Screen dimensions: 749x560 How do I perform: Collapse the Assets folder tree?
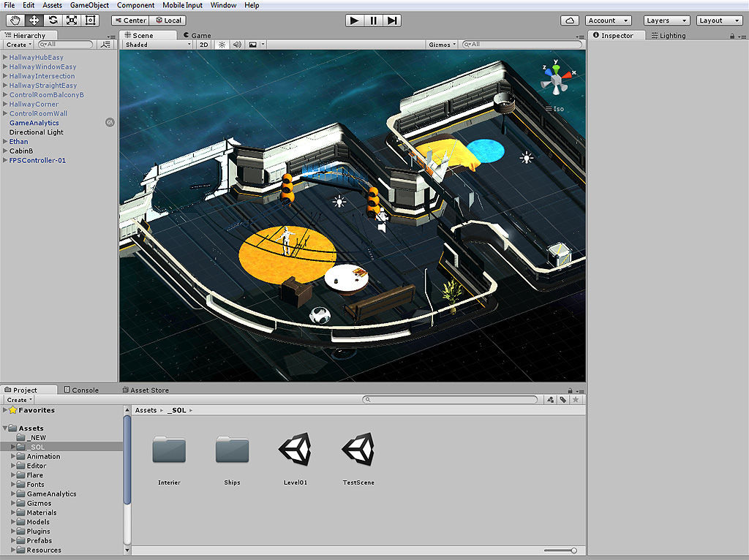coord(5,428)
